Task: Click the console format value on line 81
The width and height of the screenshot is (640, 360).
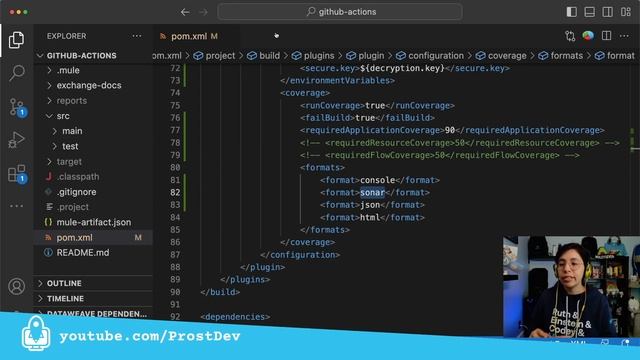Action: tap(378, 180)
